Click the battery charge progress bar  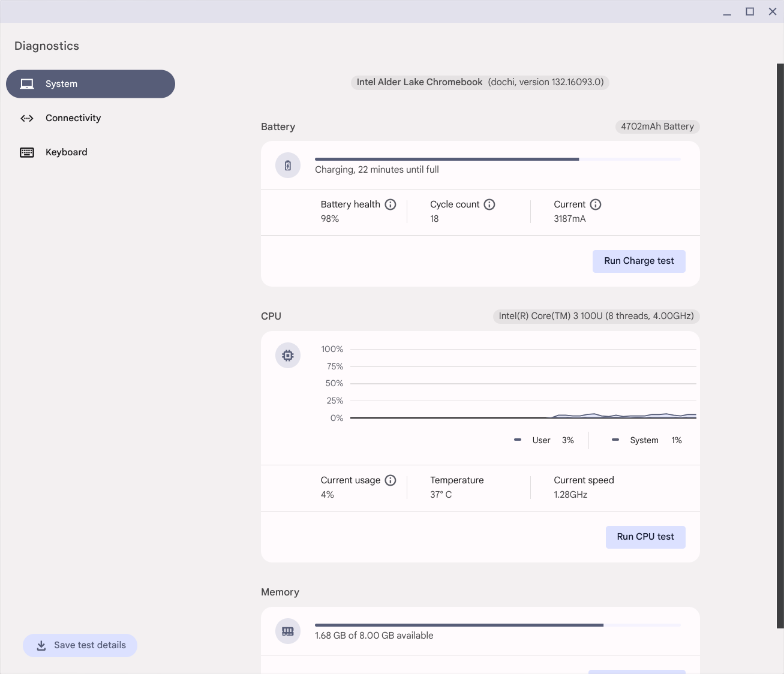pos(497,159)
